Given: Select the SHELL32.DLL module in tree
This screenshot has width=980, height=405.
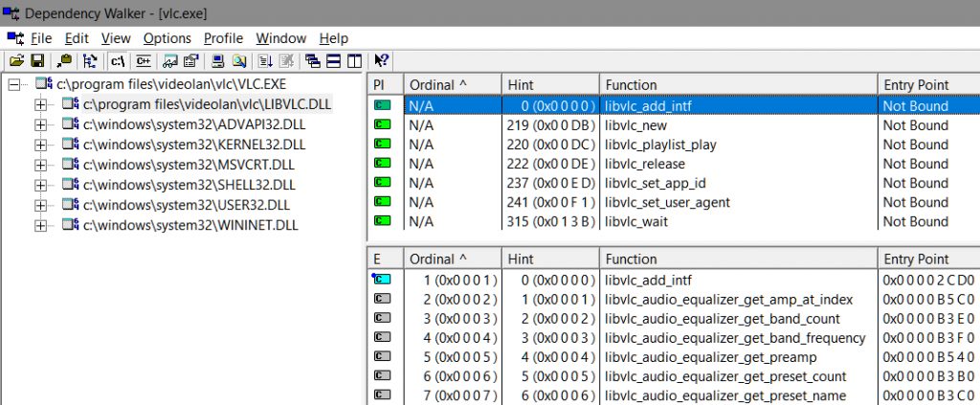Looking at the screenshot, I should [x=189, y=186].
